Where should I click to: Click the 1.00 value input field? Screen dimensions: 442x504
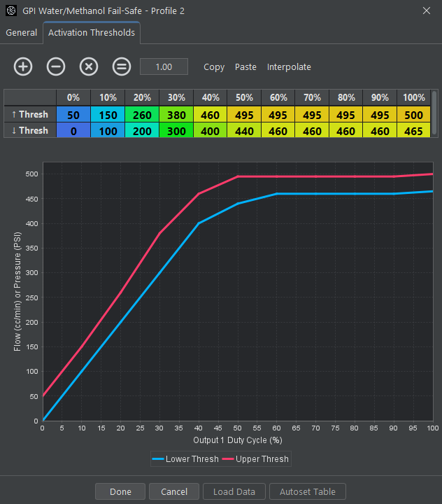click(164, 67)
